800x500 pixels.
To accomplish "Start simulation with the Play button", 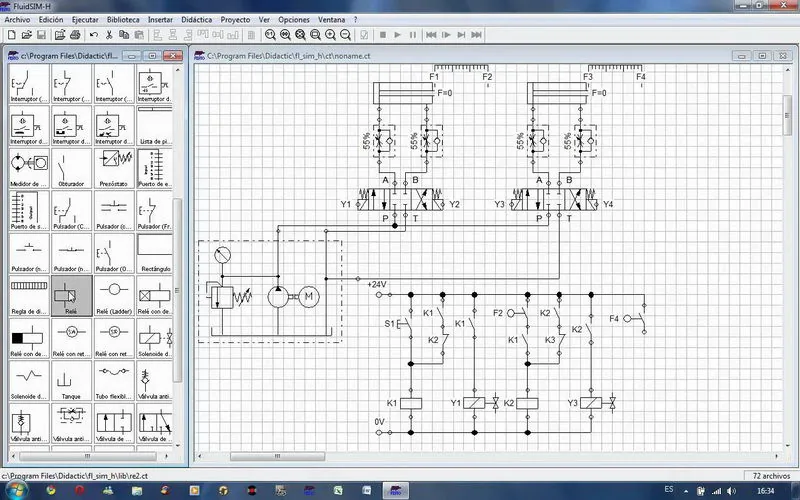I will 397,35.
